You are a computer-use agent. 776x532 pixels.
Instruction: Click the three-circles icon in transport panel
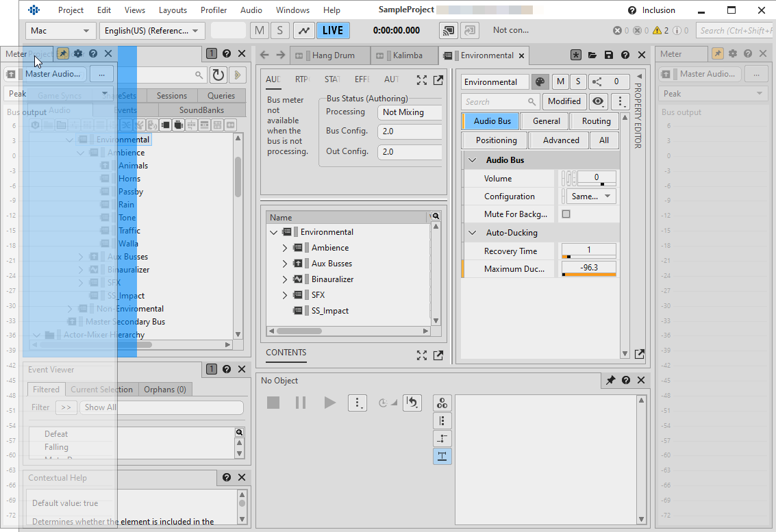(442, 403)
